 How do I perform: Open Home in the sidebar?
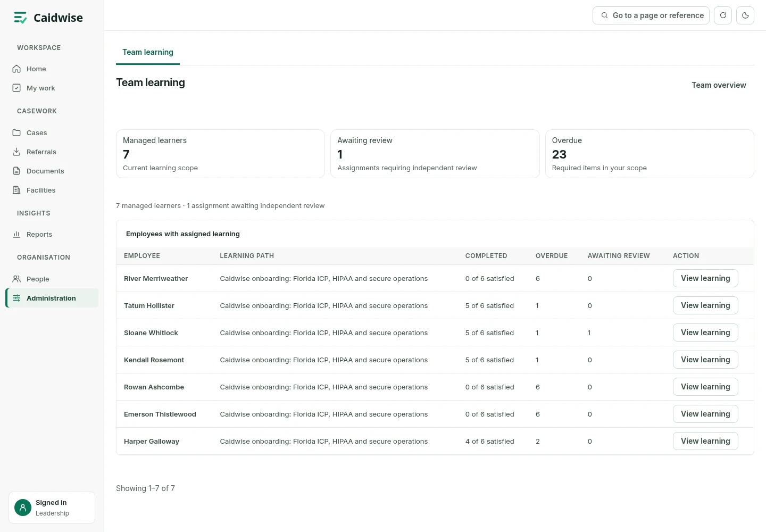[52, 69]
